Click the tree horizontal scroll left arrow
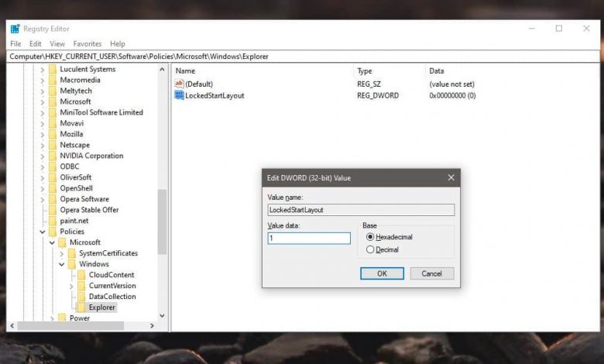 [12, 326]
